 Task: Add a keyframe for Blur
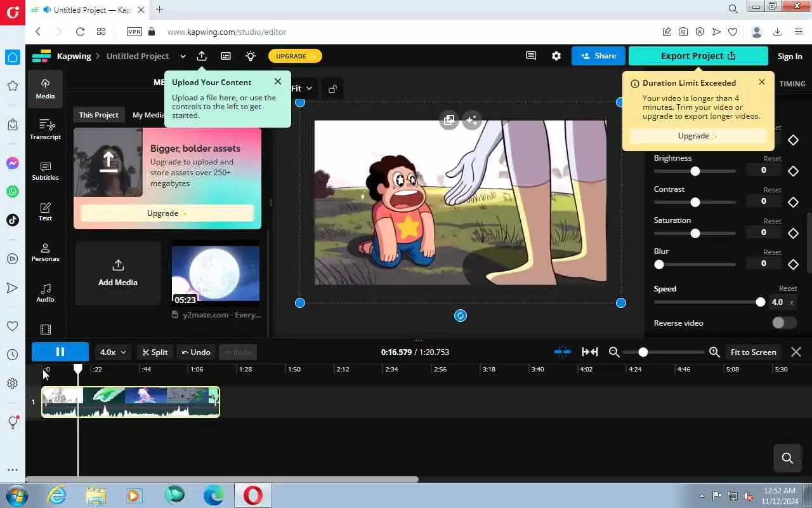coord(793,264)
